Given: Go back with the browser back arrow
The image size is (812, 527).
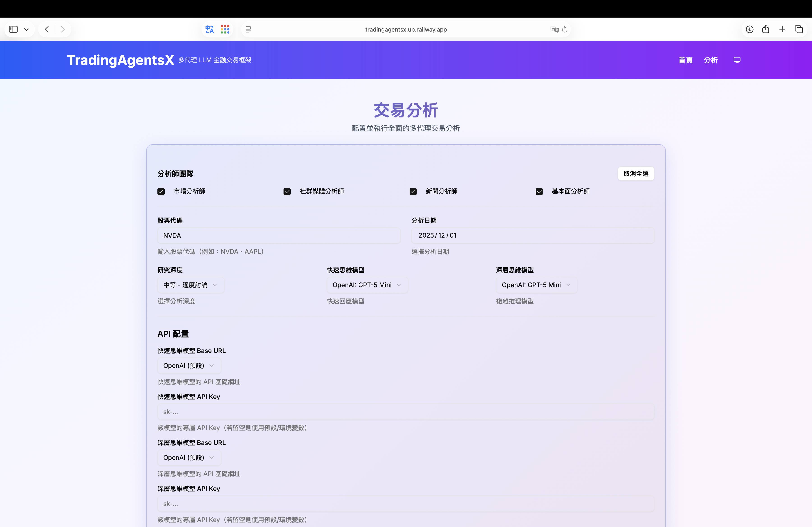Looking at the screenshot, I should click(47, 29).
